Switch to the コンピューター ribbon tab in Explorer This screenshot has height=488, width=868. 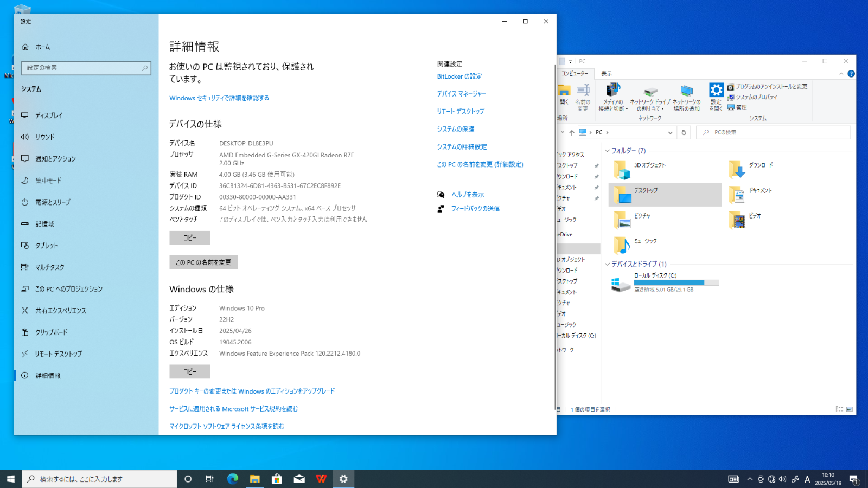[x=575, y=74]
